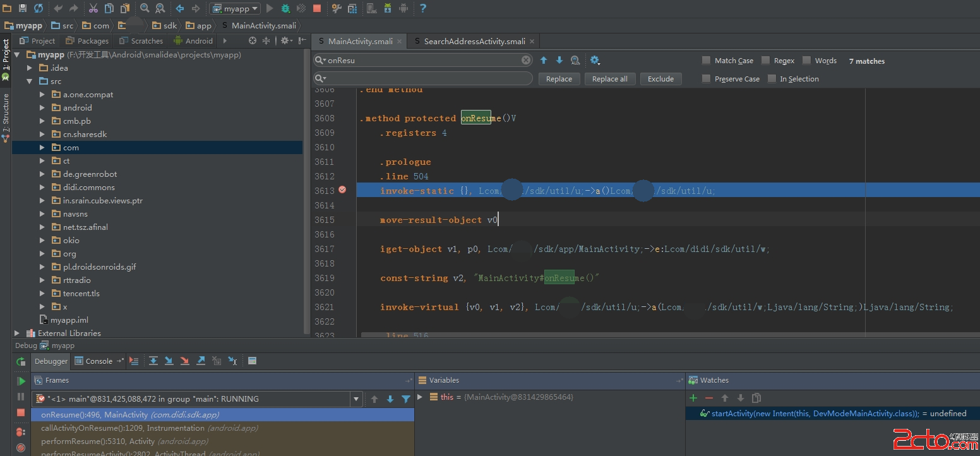Screen dimensions: 980x456
Task: Check the Preserve Case option
Action: [706, 79]
